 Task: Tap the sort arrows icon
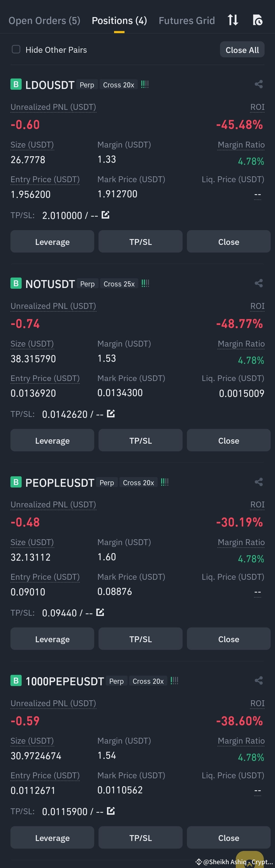pos(232,20)
